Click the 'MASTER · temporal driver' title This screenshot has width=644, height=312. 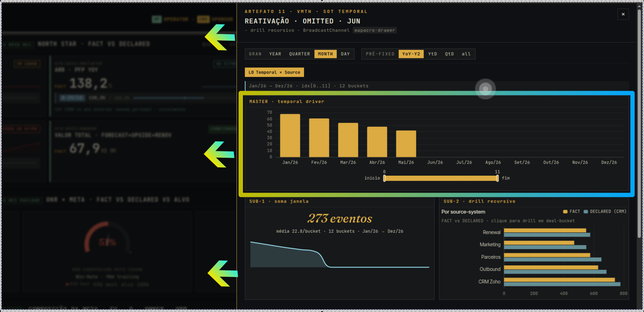(x=287, y=102)
